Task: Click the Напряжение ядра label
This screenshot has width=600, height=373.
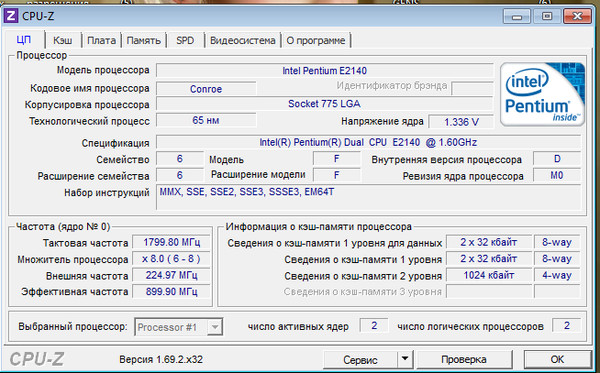Action: [x=382, y=122]
